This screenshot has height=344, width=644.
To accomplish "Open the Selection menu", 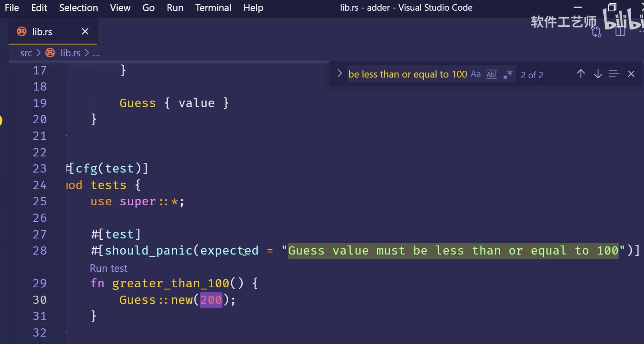I will 78,8.
